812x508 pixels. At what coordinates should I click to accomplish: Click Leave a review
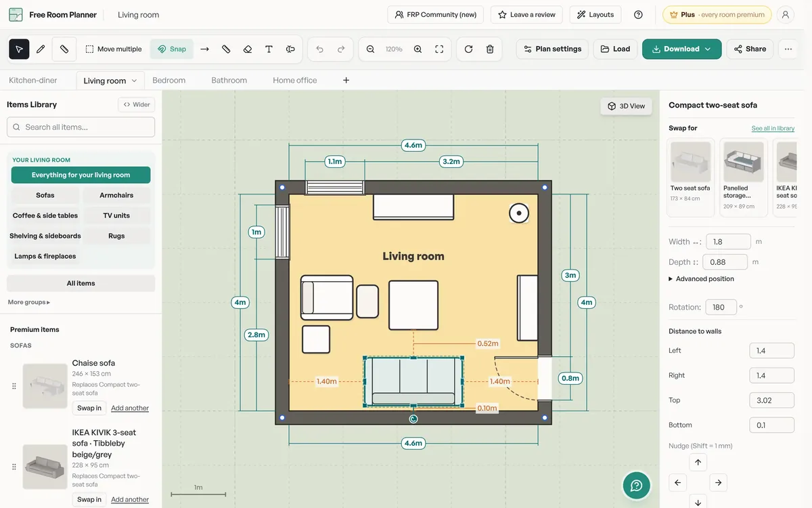coord(526,14)
